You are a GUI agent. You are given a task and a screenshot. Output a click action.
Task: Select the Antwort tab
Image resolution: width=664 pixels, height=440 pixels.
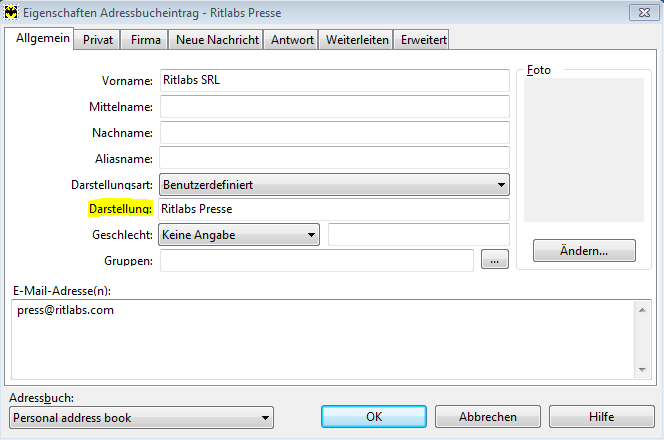tap(292, 40)
